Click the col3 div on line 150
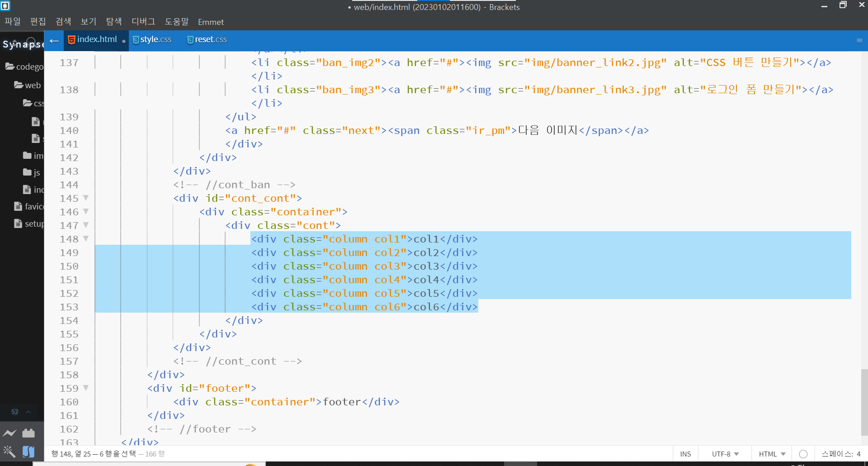 click(364, 266)
